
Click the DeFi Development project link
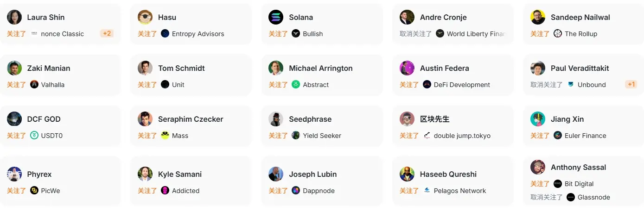tap(462, 85)
